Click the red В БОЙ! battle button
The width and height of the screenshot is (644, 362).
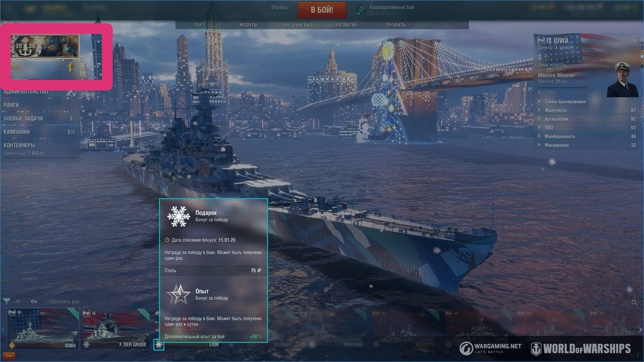323,9
